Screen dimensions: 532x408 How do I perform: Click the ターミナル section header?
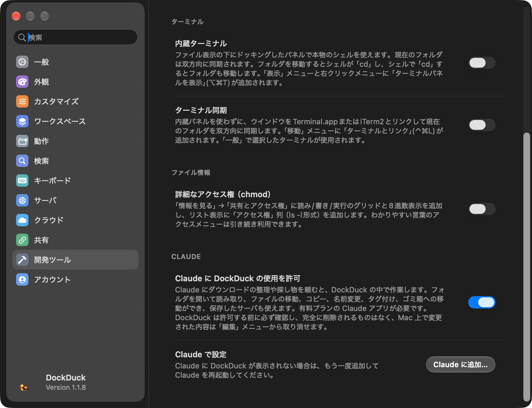(187, 22)
